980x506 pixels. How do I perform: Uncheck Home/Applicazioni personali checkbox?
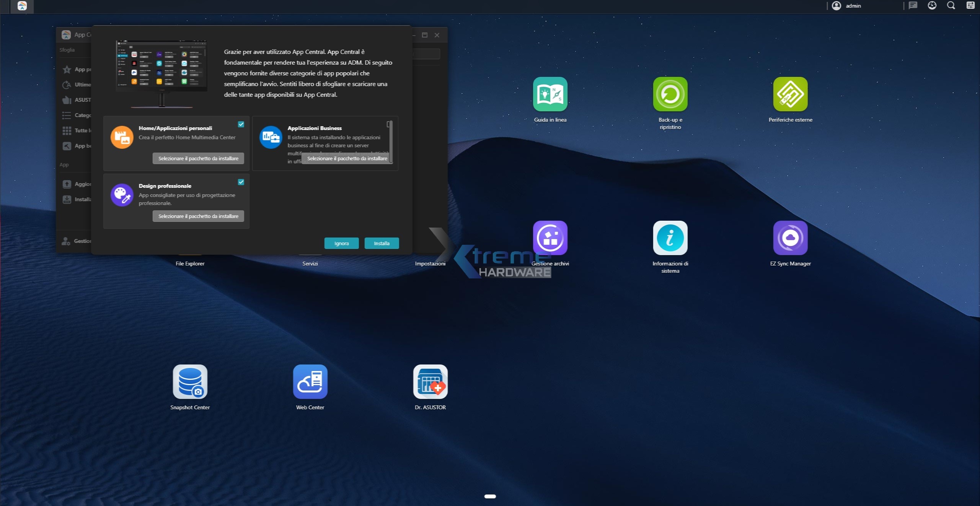click(241, 124)
